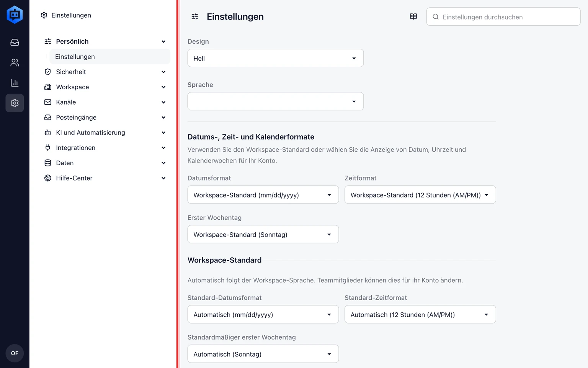Screen dimensions: 588x368
Task: Select Einstellungen sub-item under Persönlich
Action: 110,57
